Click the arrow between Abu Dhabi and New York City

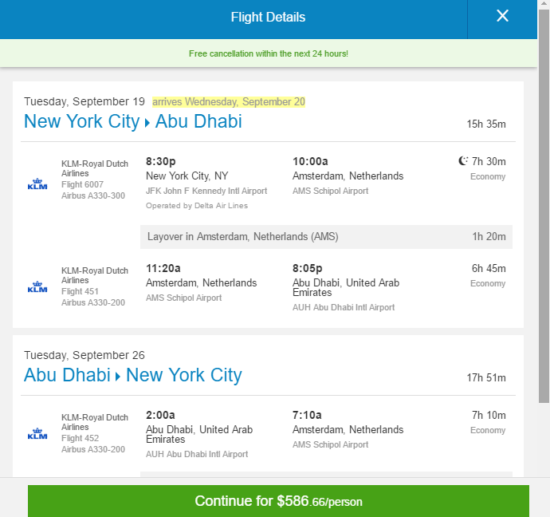[x=118, y=377]
